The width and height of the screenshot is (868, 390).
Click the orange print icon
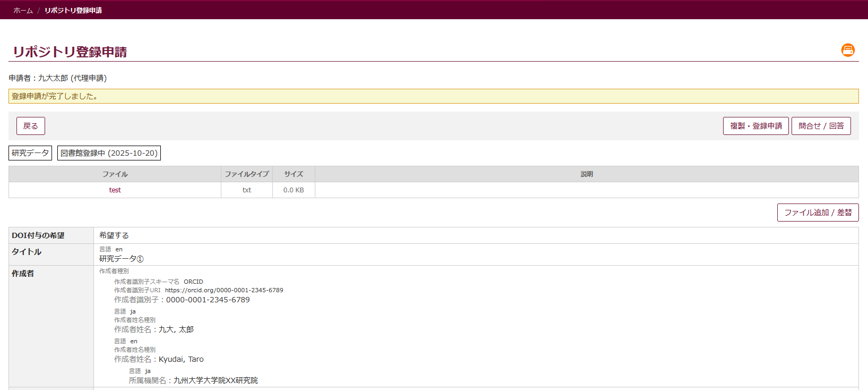click(x=848, y=50)
